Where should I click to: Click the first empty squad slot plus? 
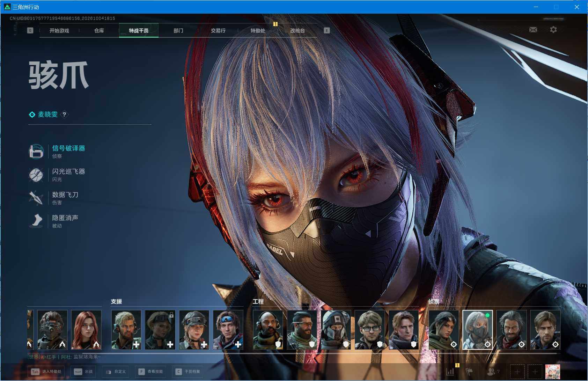tap(517, 372)
